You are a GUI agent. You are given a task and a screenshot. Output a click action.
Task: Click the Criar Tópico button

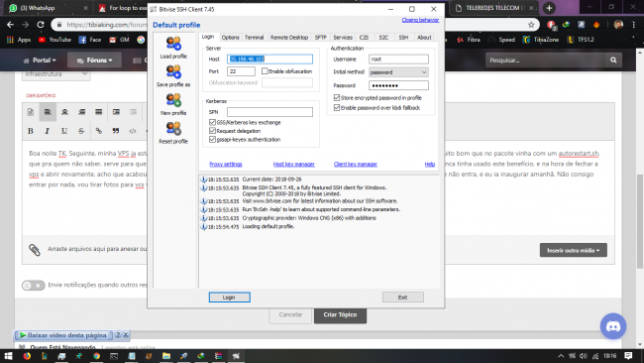tap(340, 315)
